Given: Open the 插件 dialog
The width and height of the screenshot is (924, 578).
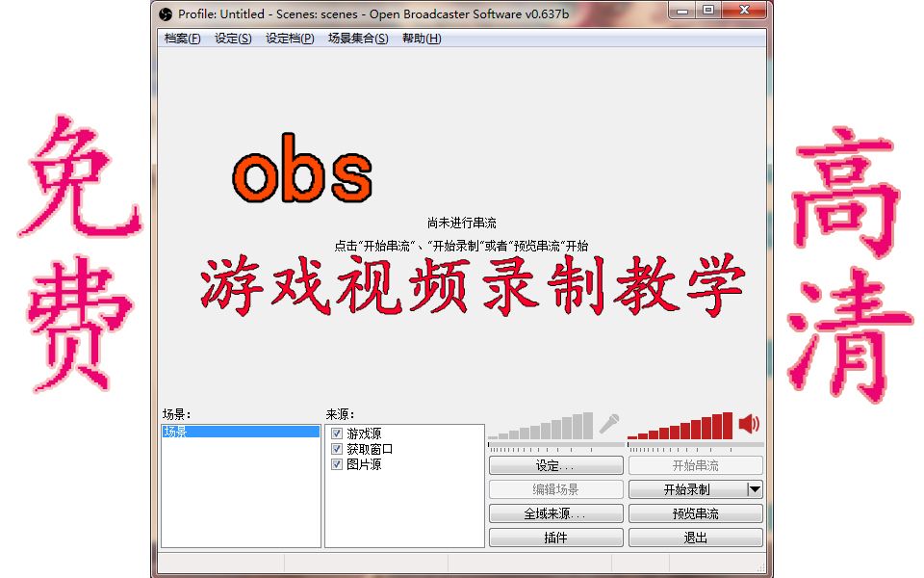Looking at the screenshot, I should [x=556, y=537].
